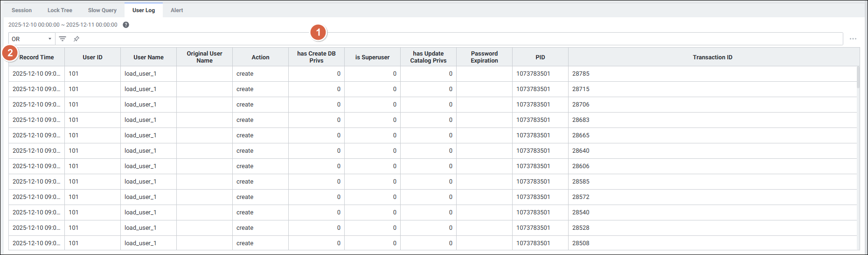Click the date range text above filter
The image size is (868, 255).
coord(63,25)
